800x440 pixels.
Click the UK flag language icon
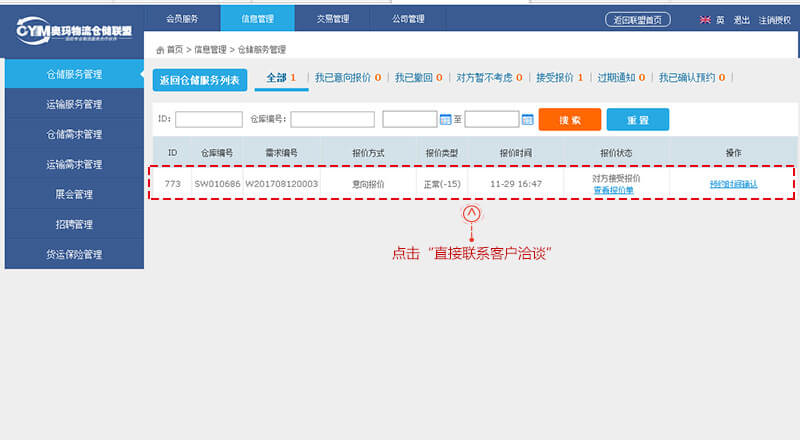tap(704, 19)
